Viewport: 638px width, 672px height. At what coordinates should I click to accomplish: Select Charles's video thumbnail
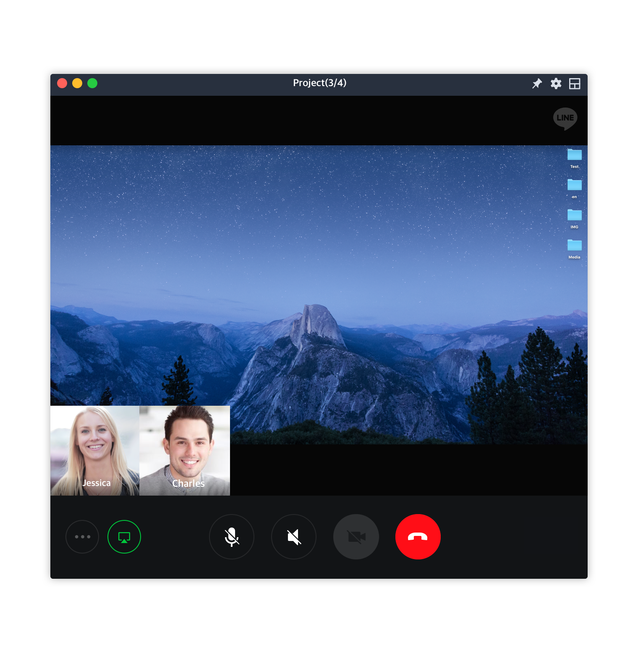point(185,451)
